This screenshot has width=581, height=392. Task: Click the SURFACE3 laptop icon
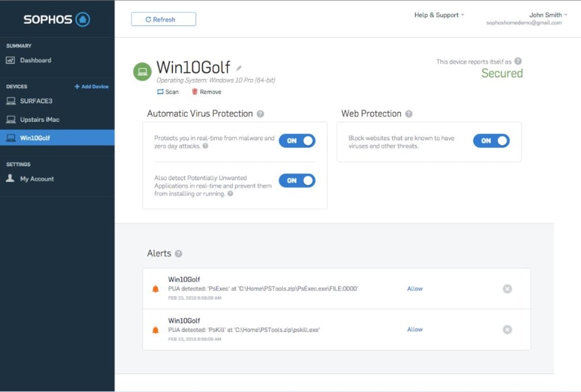[11, 101]
